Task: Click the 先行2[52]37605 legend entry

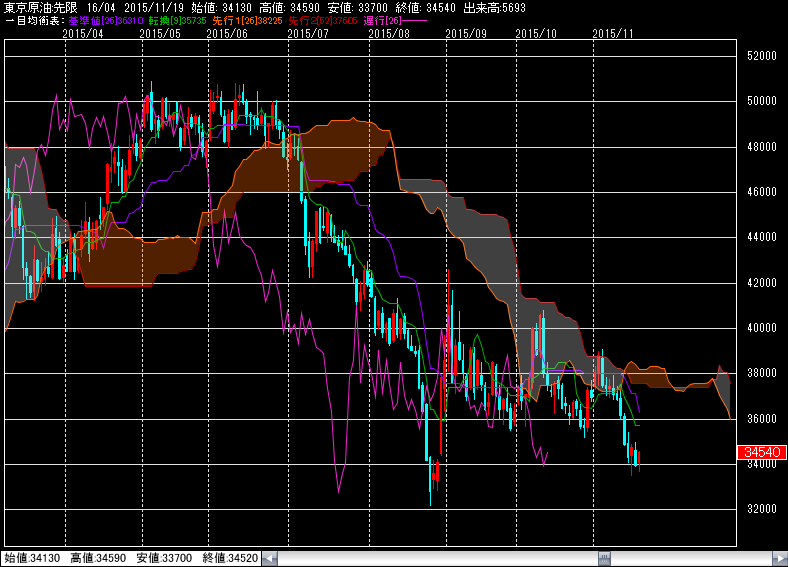Action: tap(323, 21)
